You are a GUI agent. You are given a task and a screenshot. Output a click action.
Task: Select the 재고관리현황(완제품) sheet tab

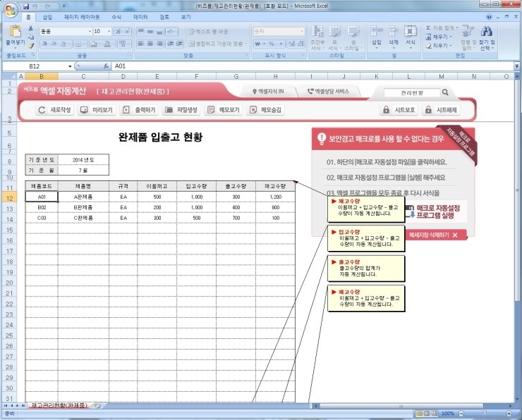pos(59,406)
